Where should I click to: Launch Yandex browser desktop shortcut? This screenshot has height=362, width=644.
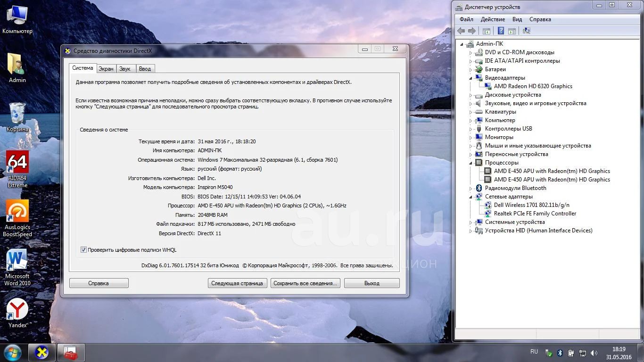(x=17, y=313)
